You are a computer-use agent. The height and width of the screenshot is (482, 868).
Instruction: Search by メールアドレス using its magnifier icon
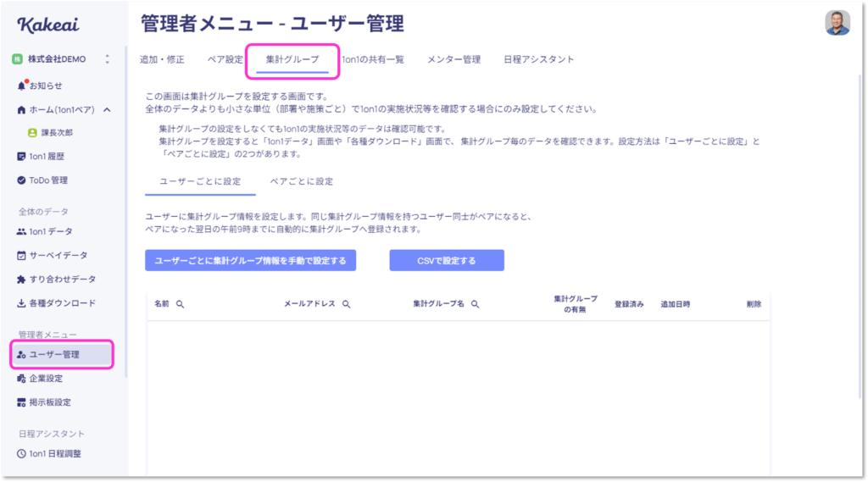point(346,304)
